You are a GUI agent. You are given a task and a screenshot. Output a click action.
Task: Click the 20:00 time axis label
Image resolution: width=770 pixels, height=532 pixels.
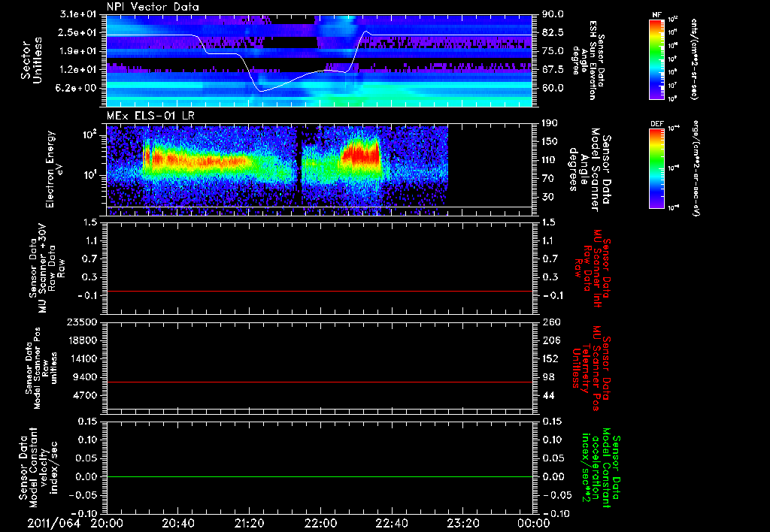(107, 523)
